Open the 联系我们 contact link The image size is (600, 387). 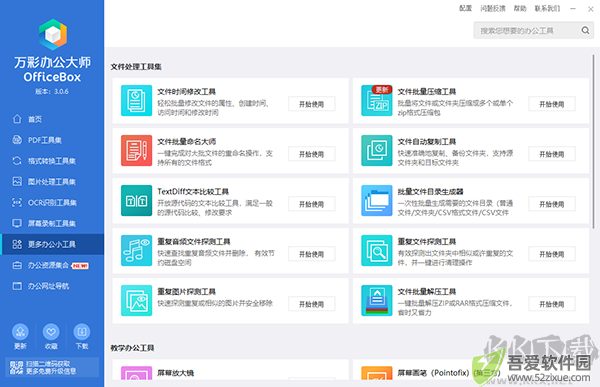point(547,8)
